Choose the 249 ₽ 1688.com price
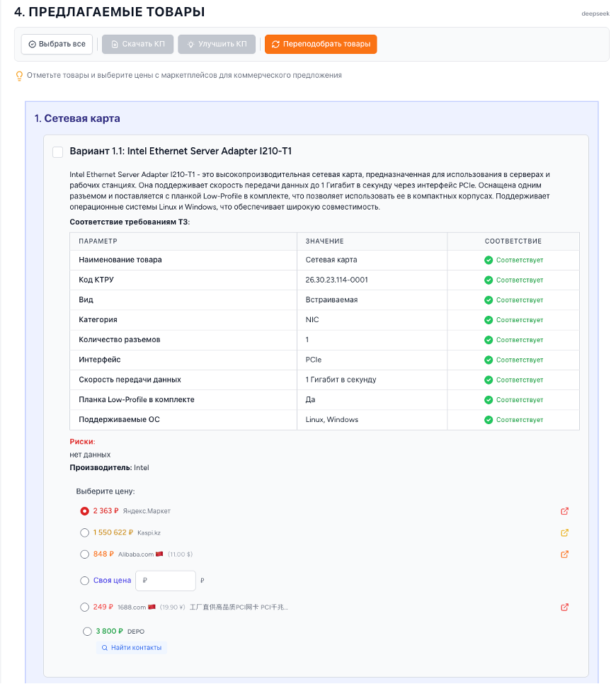 (x=85, y=607)
